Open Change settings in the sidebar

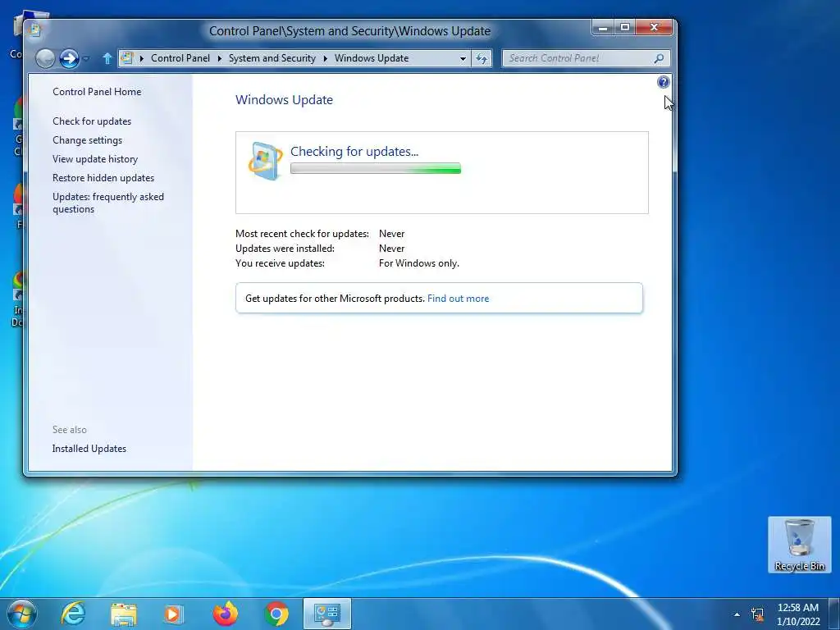pyautogui.click(x=87, y=139)
